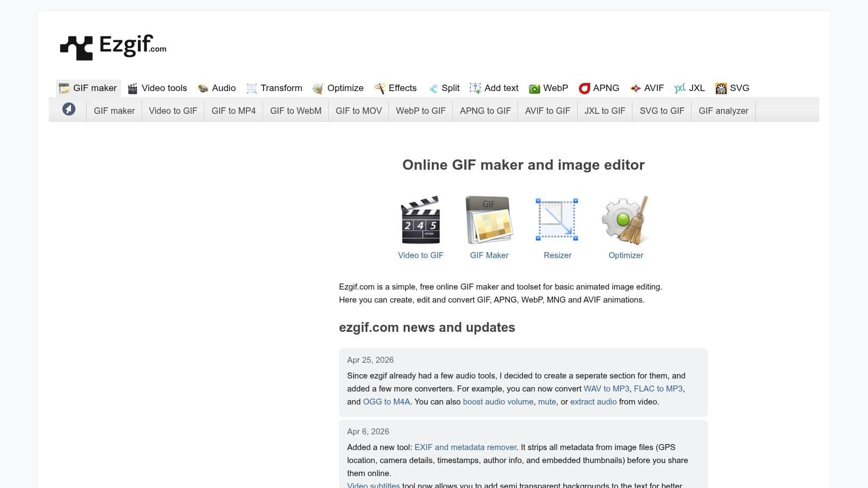Image resolution: width=868 pixels, height=488 pixels.
Task: Click the Apr 25, 2026 news date
Action: pos(371,360)
